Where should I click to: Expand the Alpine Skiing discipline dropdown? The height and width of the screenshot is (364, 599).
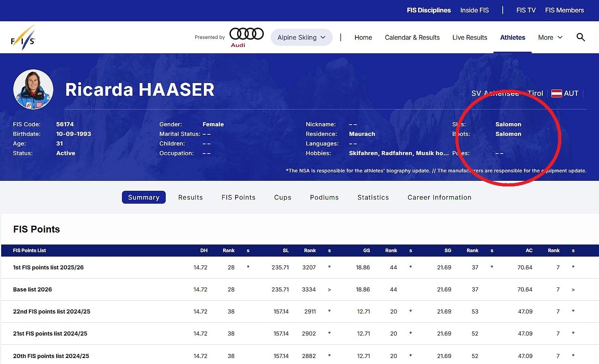click(x=301, y=37)
